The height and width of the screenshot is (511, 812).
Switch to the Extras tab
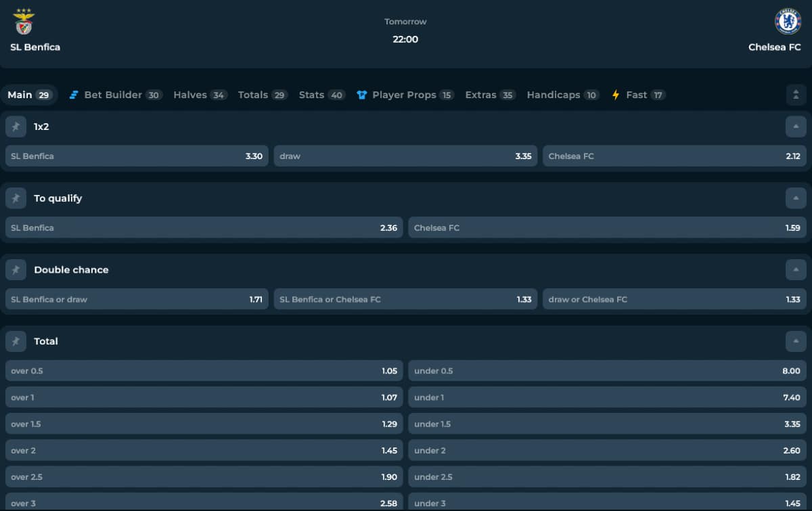click(491, 95)
